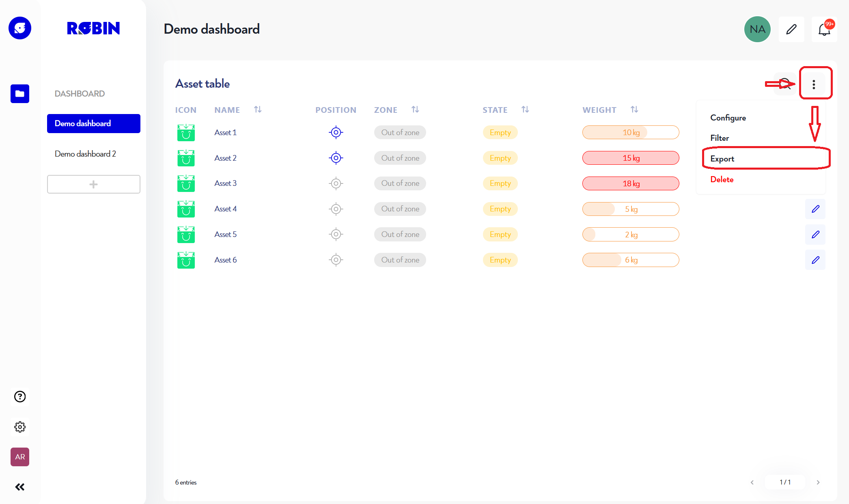The height and width of the screenshot is (504, 849).
Task: Click the Asset 3 green bin icon
Action: pos(186,183)
